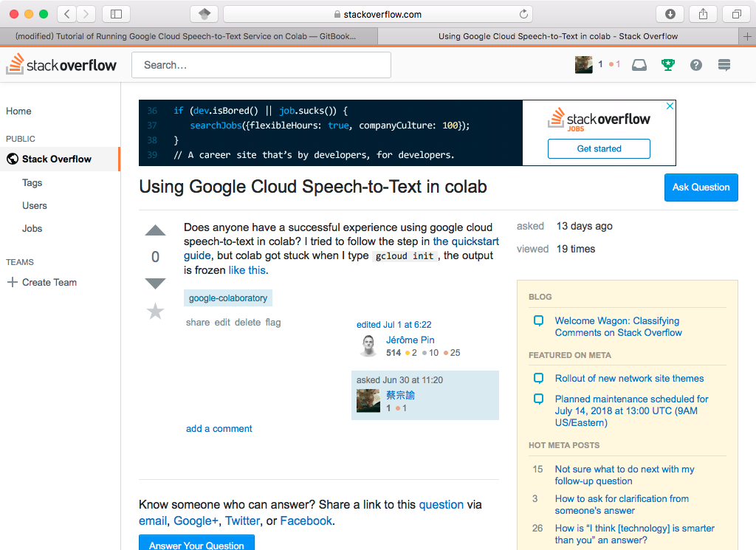
Task: Toggle the favorite star on the question
Action: [x=155, y=312]
